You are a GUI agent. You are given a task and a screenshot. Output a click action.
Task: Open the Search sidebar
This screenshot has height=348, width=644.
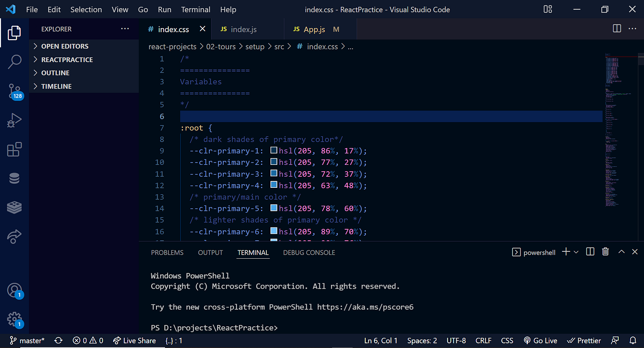[x=14, y=61]
